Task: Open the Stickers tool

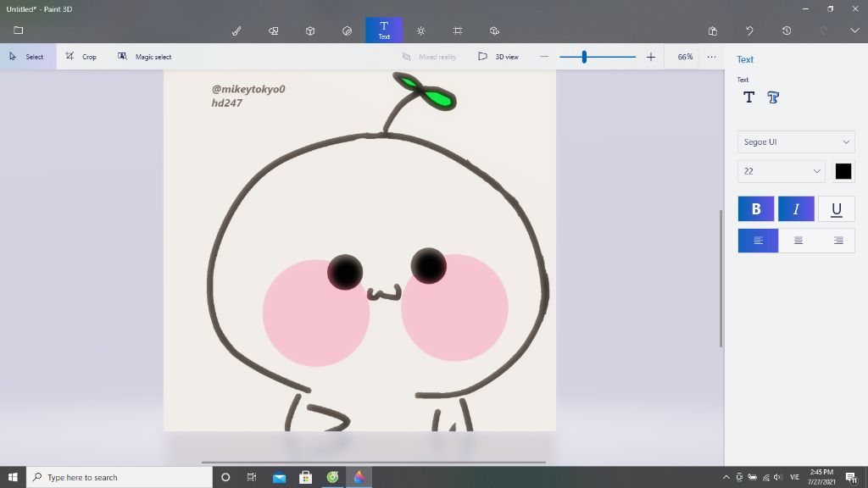Action: tap(347, 30)
